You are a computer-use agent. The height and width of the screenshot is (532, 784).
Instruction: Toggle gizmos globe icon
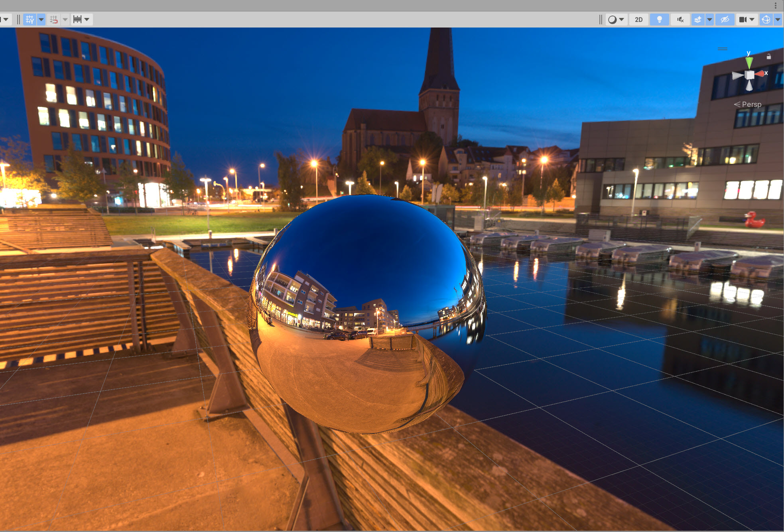coord(766,20)
